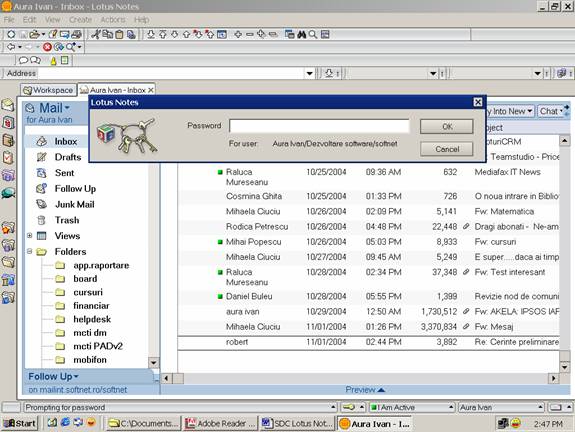This screenshot has height=432, width=575.
Task: Click the yellow person awareness icon
Action: (54, 61)
